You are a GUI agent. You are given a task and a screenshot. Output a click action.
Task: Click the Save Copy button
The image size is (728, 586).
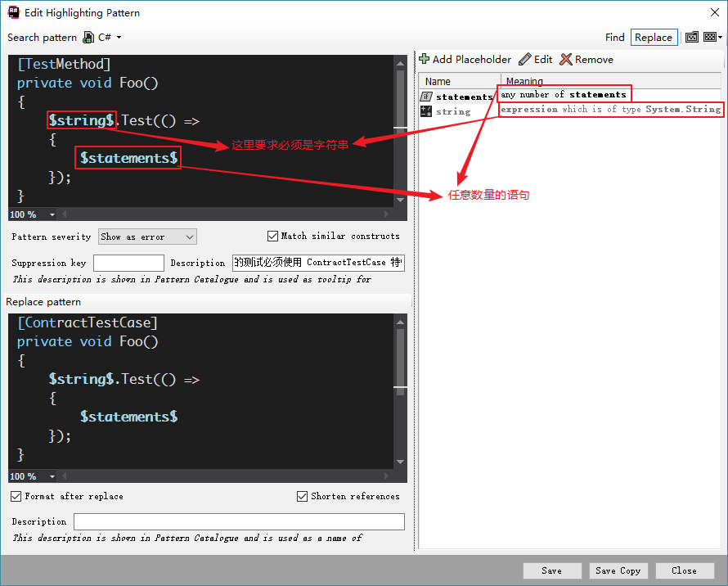(618, 570)
